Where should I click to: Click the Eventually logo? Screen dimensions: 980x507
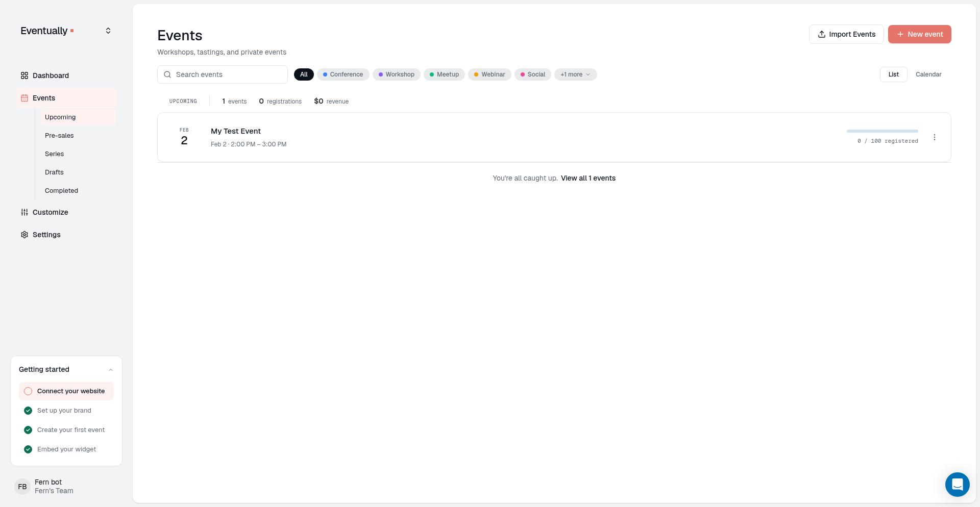pos(47,31)
